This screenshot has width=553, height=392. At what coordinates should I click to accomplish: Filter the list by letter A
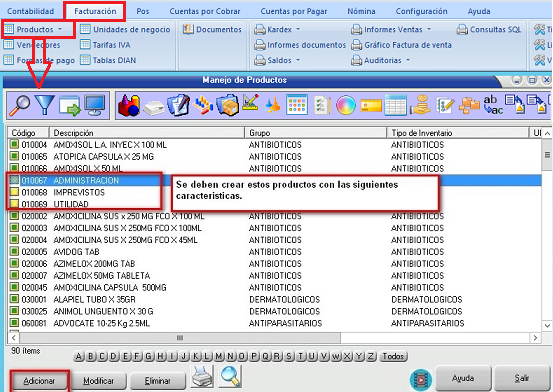(78, 356)
